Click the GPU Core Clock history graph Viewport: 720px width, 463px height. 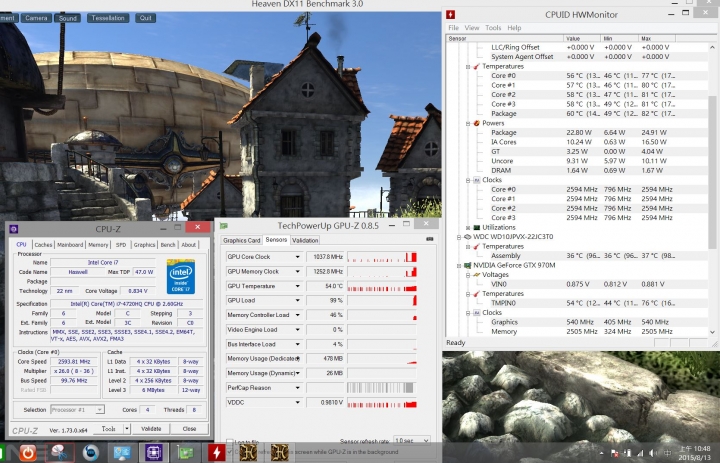(x=382, y=257)
